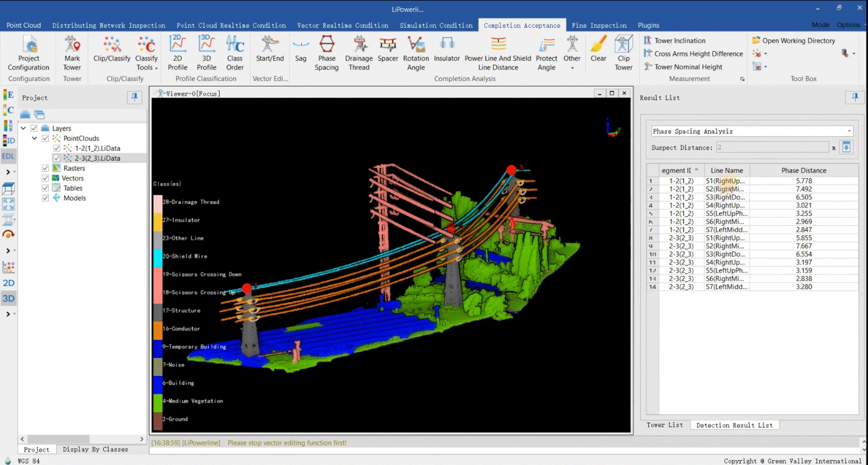The height and width of the screenshot is (465, 868).
Task: Open the Other tools dropdown
Action: point(572,53)
